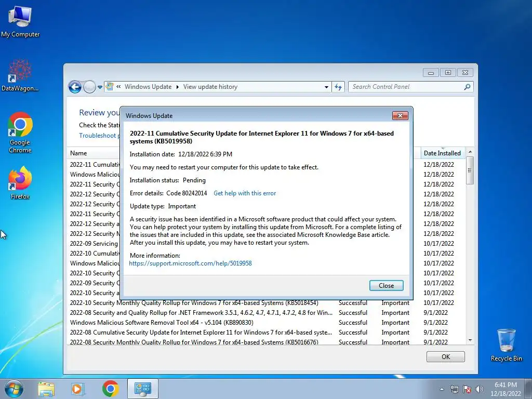Viewport: 532px width, 399px height.
Task: Maximize the update history window
Action: (x=448, y=73)
